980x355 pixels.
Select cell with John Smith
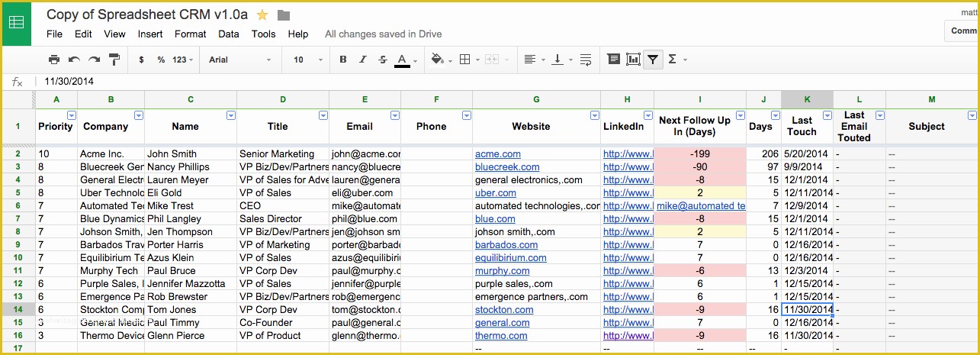click(191, 154)
